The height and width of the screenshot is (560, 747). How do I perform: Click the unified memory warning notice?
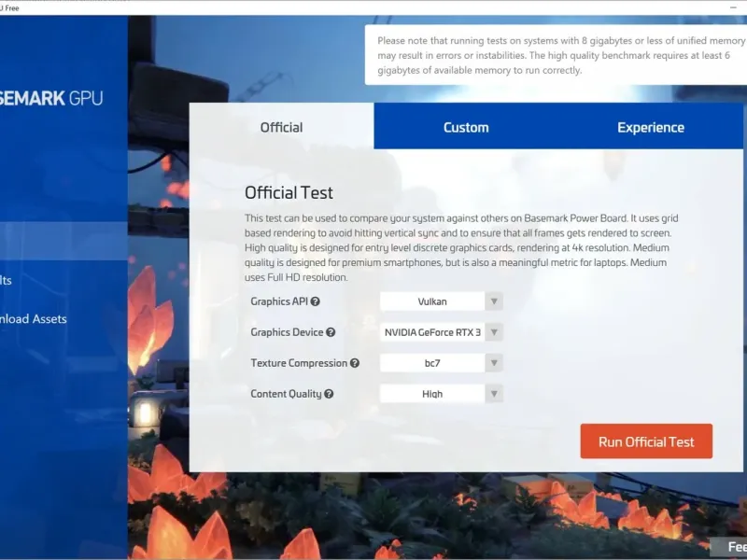point(556,55)
